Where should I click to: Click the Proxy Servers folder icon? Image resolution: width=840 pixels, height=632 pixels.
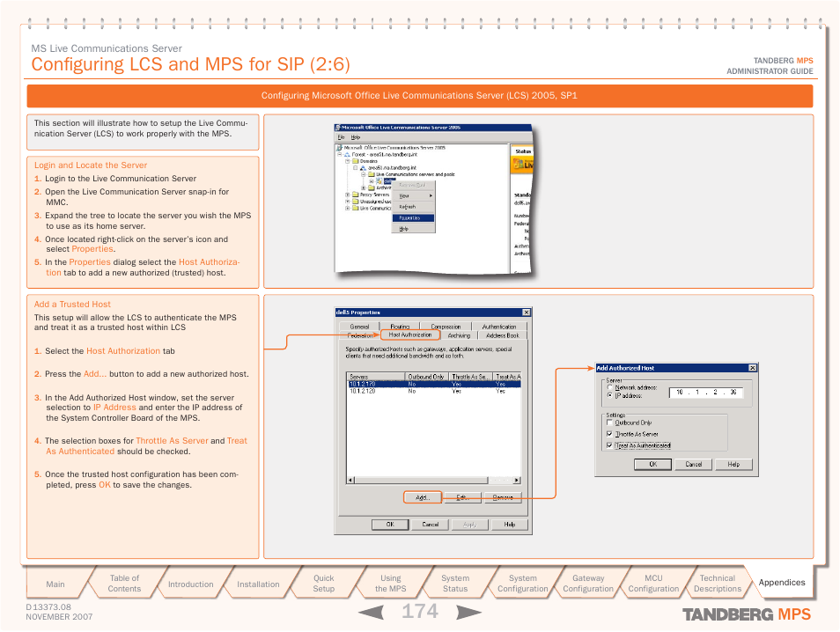click(355, 195)
